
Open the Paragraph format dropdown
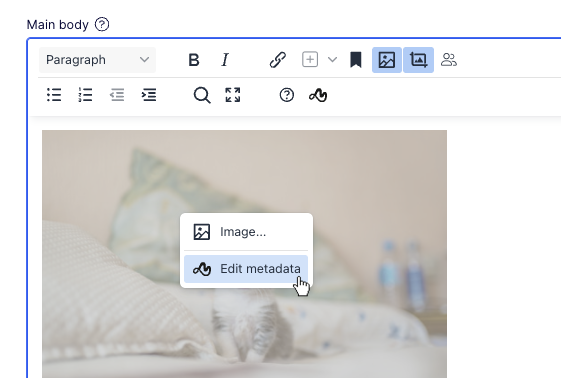point(97,60)
